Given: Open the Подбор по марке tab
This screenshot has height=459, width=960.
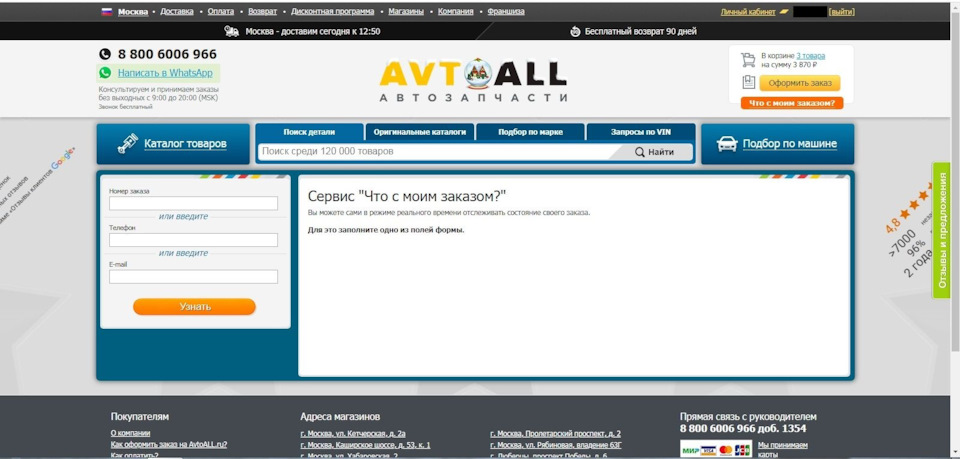Looking at the screenshot, I should pos(530,132).
